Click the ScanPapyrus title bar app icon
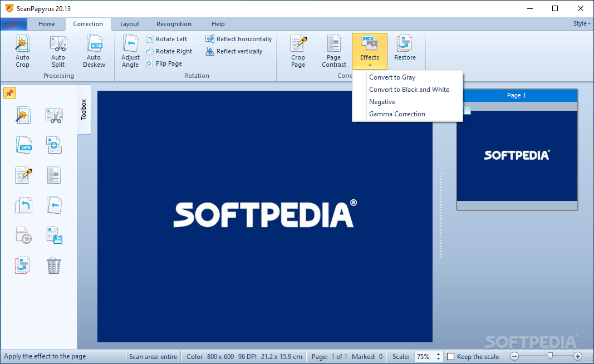 (x=9, y=8)
